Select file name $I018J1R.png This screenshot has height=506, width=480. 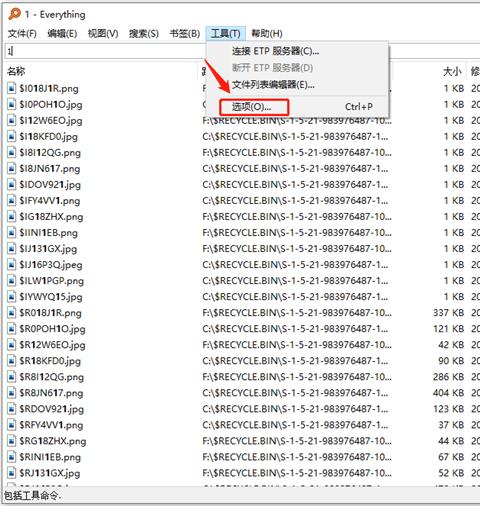tap(49, 89)
